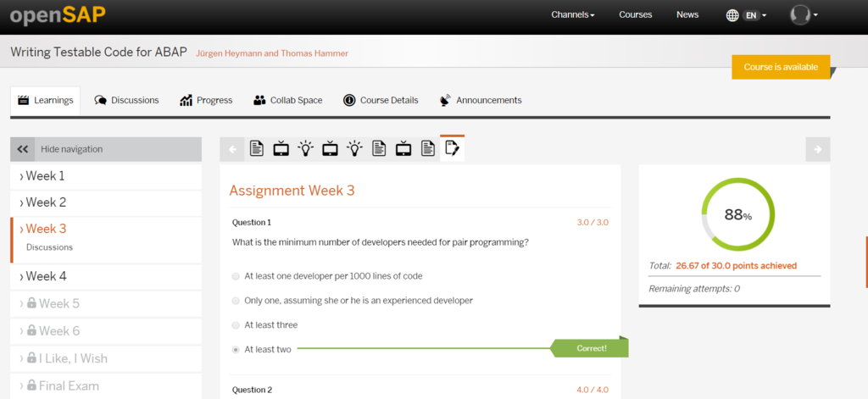Select the 'At least two' radio option
868x399 pixels.
pos(236,350)
